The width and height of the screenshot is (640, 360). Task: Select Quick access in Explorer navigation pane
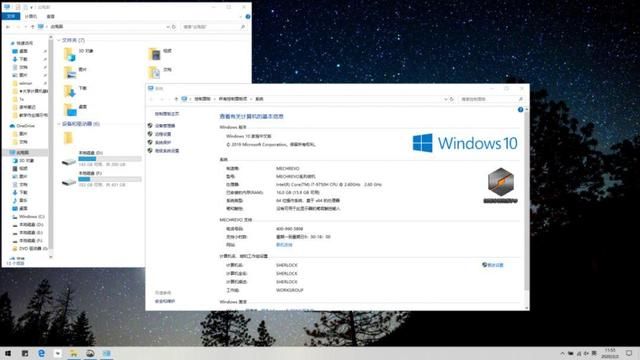point(24,43)
